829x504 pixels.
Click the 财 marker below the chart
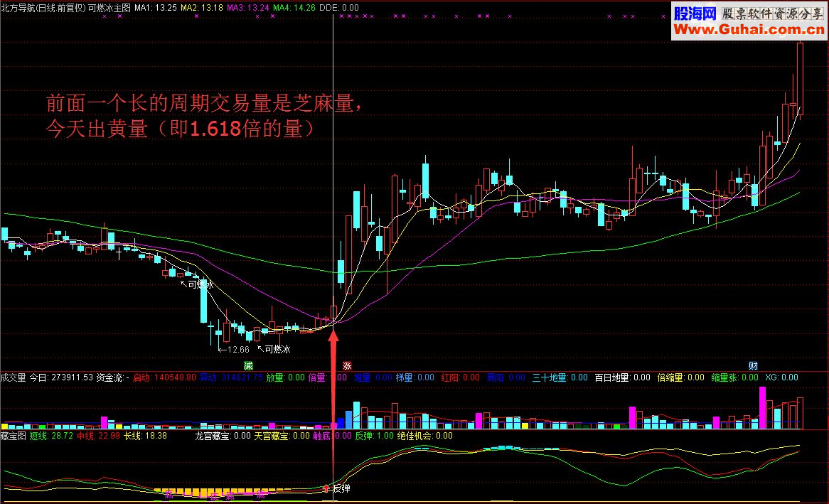coord(753,366)
